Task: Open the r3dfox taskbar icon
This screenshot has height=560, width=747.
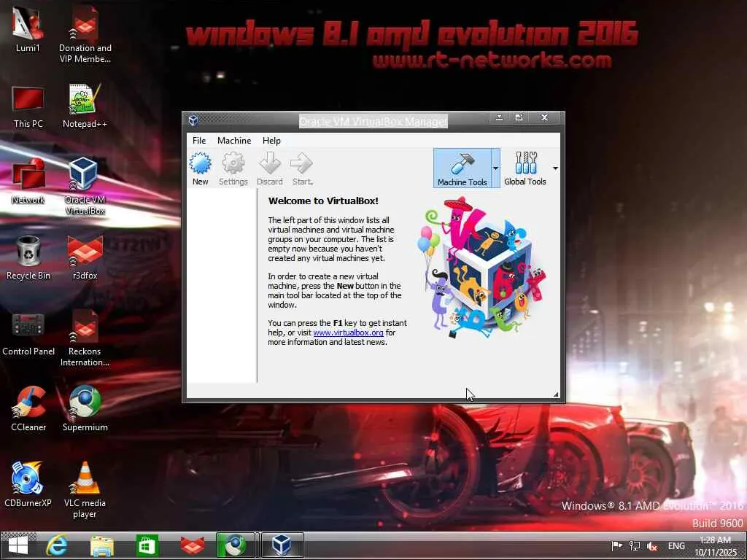Action: 193,545
